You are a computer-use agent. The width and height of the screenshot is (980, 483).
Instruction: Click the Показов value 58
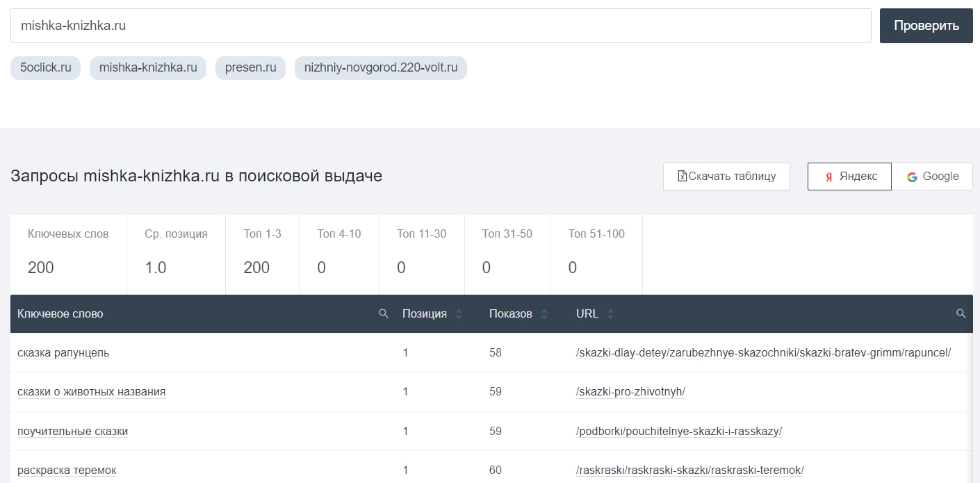click(x=496, y=352)
